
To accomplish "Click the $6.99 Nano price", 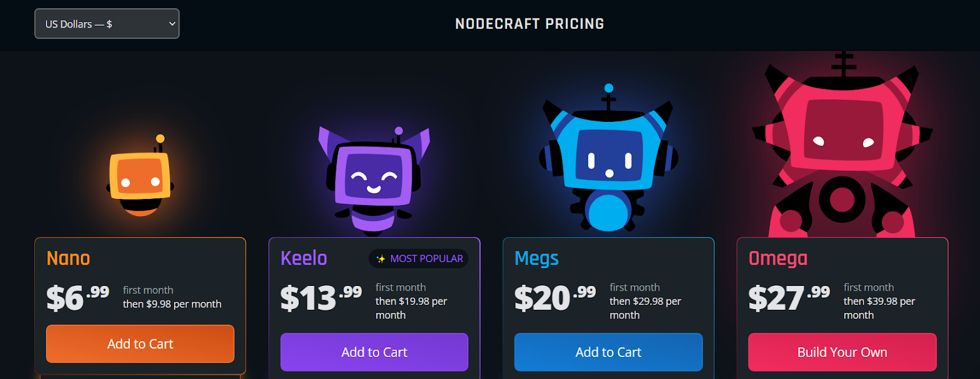I will tap(78, 298).
